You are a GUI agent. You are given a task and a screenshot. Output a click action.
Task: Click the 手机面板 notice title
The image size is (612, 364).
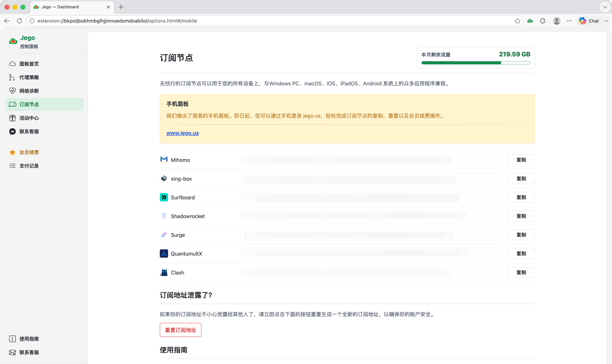tap(177, 104)
